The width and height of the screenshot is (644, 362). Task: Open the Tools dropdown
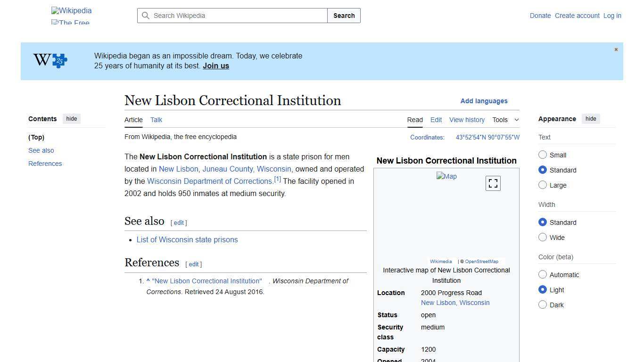click(505, 120)
